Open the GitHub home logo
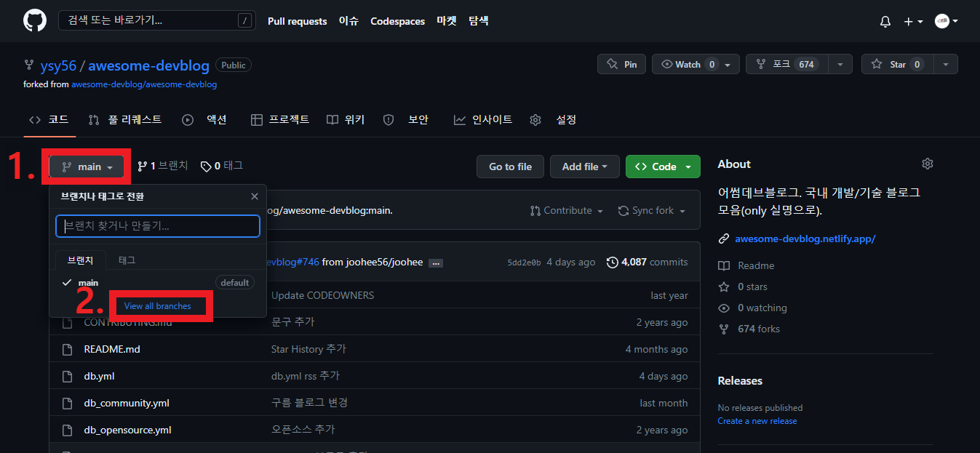 [x=34, y=21]
